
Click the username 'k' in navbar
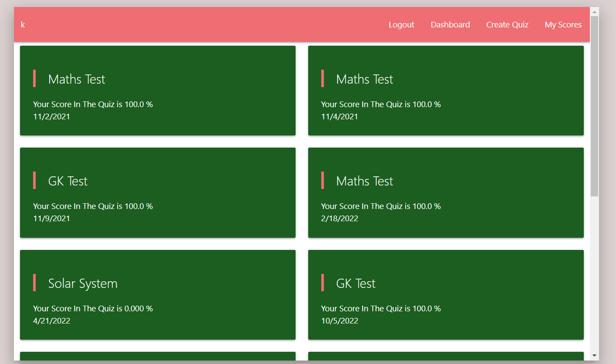coord(23,25)
